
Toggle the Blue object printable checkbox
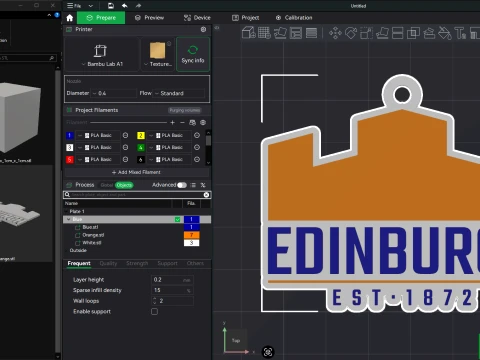click(177, 219)
